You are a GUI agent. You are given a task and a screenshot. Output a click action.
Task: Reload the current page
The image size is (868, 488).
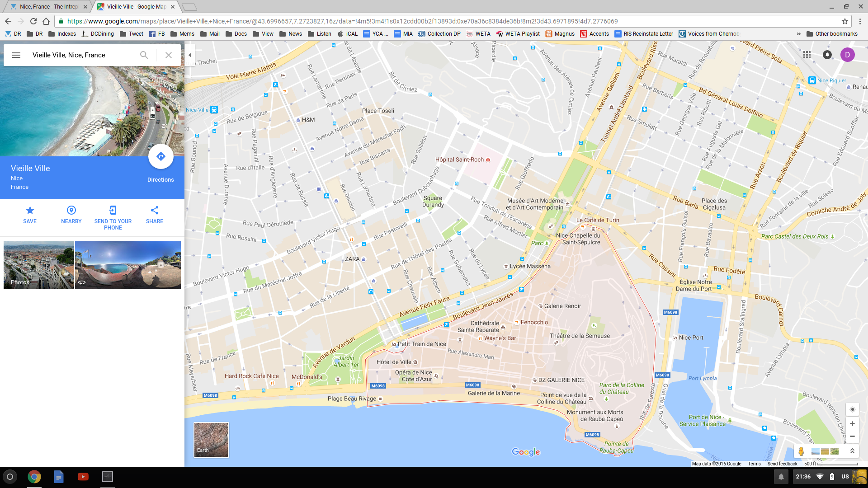click(x=33, y=21)
